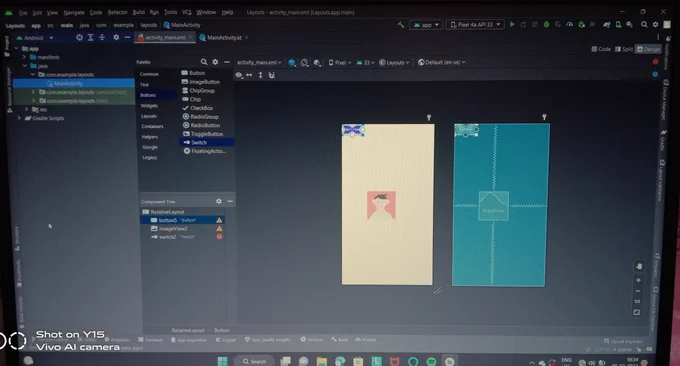
Task: Toggle vertical expand arrow in the design toolbar
Action: (x=260, y=75)
